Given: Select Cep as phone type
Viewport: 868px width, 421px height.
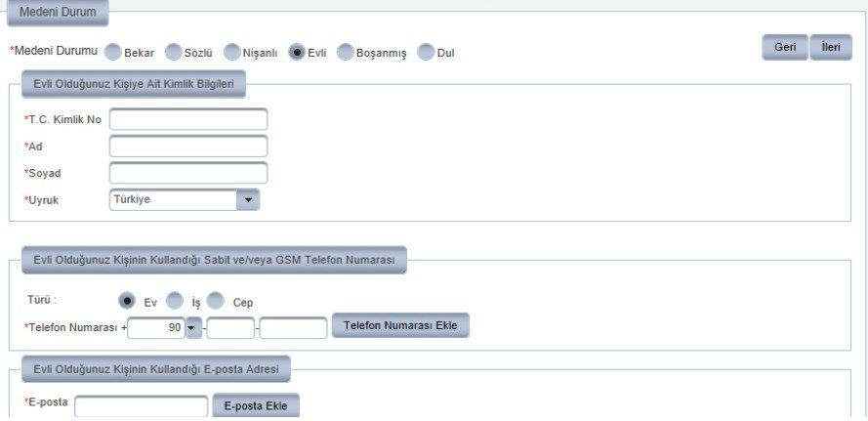Looking at the screenshot, I should (215, 301).
